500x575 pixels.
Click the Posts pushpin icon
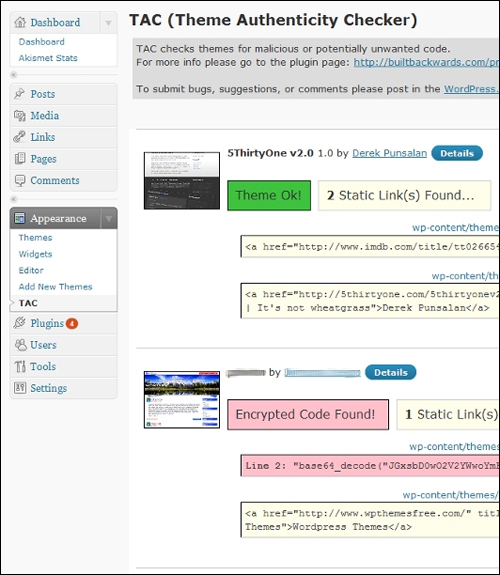[x=19, y=94]
